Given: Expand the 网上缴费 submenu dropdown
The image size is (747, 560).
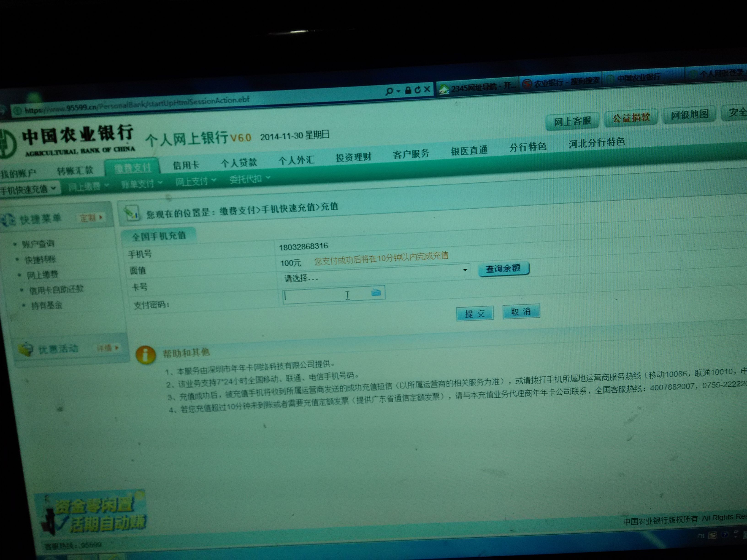Looking at the screenshot, I should click(89, 186).
